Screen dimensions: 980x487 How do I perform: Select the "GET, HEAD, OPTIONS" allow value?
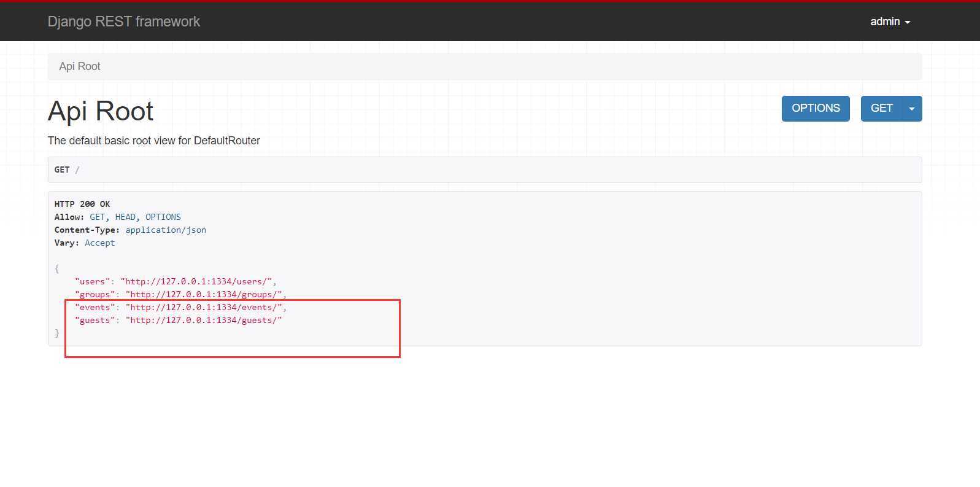[135, 217]
